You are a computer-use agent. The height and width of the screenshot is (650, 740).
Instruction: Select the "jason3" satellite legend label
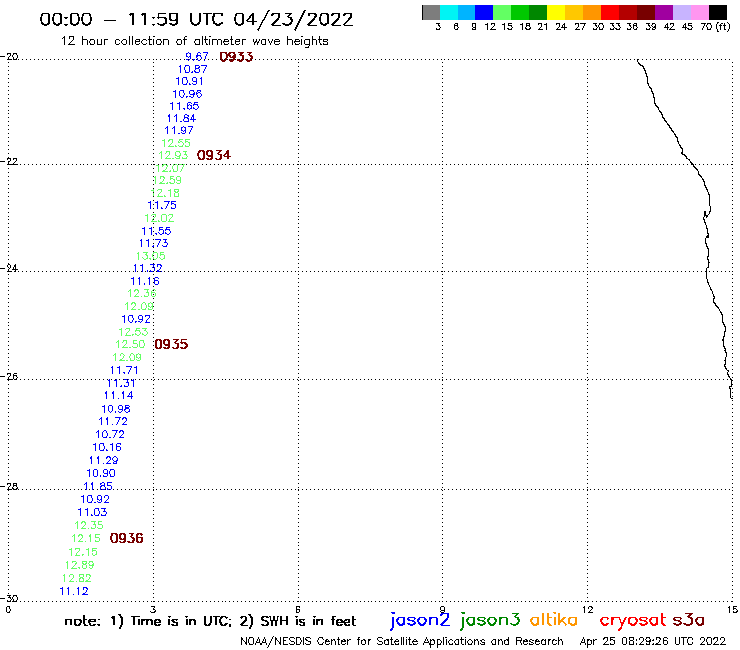pos(490,620)
